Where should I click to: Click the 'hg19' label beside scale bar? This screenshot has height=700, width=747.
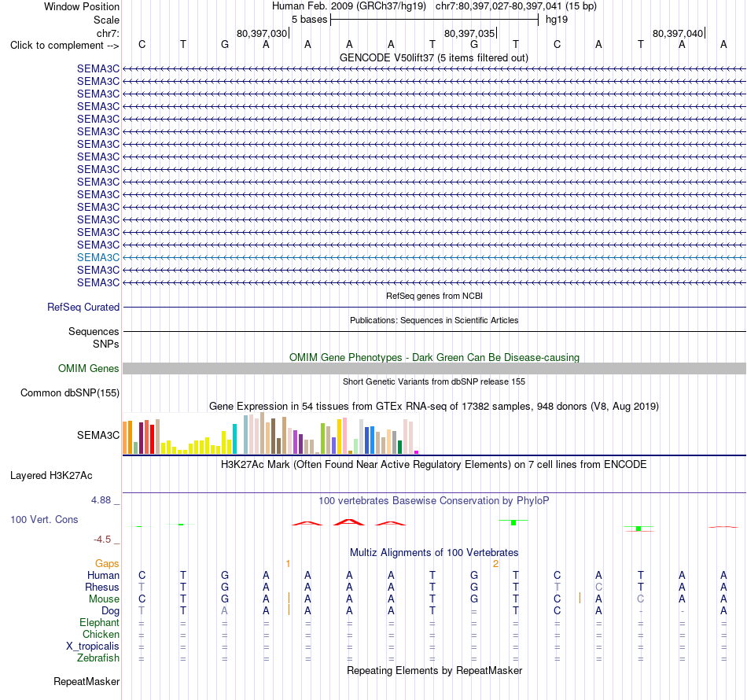(x=557, y=20)
